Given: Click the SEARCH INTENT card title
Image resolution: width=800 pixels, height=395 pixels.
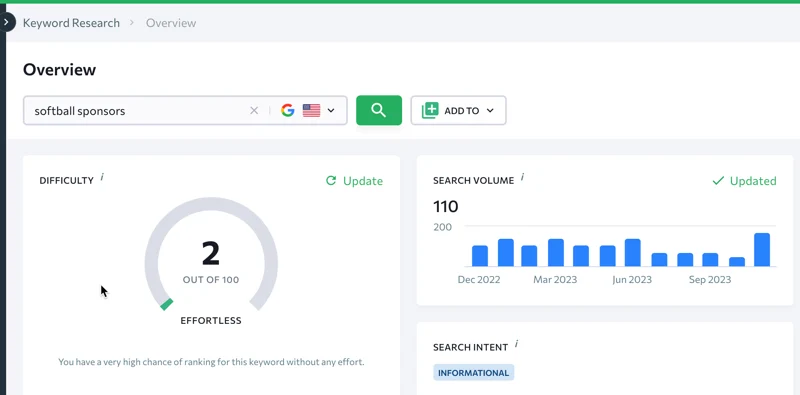Looking at the screenshot, I should pos(470,347).
